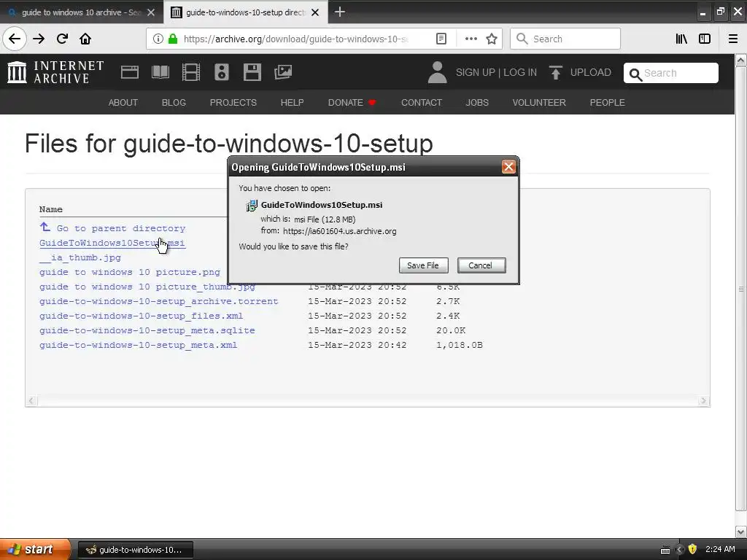Select guide-to-windows-10 taskbar window button
Image resolution: width=747 pixels, height=560 pixels.
(135, 550)
